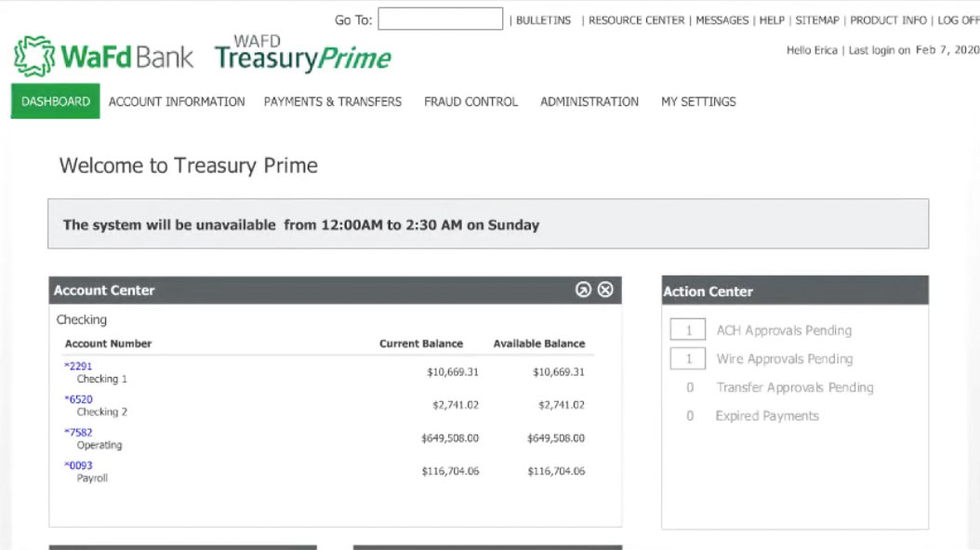Click the WaFd Bank logo
This screenshot has width=980, height=550.
click(x=103, y=57)
